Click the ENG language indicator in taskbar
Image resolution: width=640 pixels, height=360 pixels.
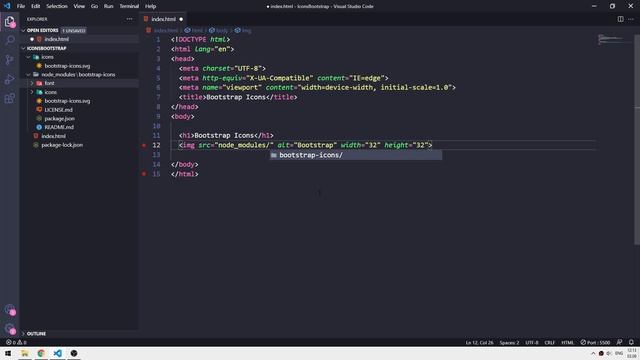click(619, 353)
